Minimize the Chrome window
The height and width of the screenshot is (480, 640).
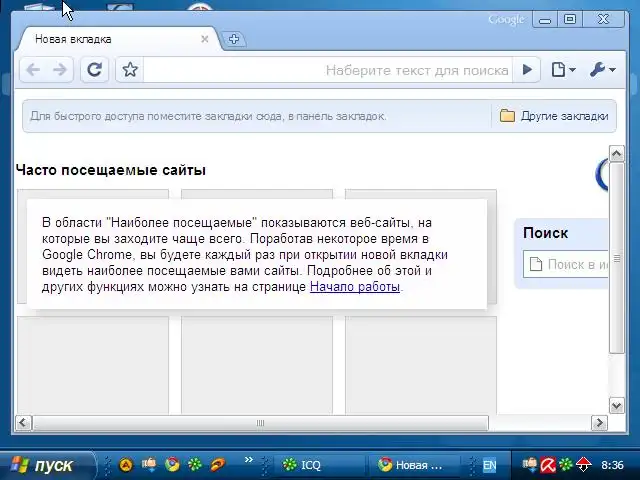pos(545,20)
